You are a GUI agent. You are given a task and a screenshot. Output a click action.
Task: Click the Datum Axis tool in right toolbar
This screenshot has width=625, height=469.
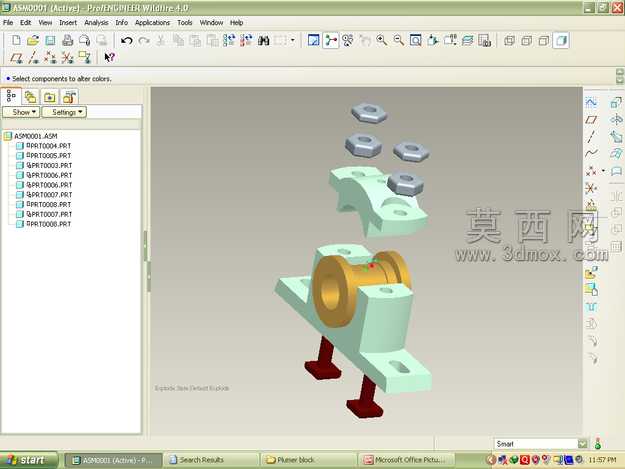coord(591,137)
